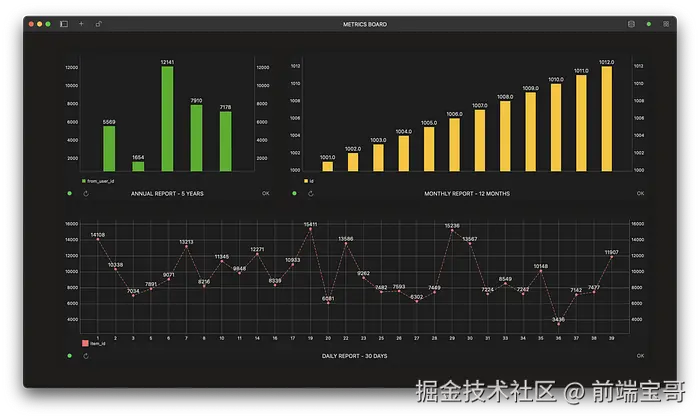The height and width of the screenshot is (419, 700).
Task: Click the item_id legend label
Action: tap(98, 344)
